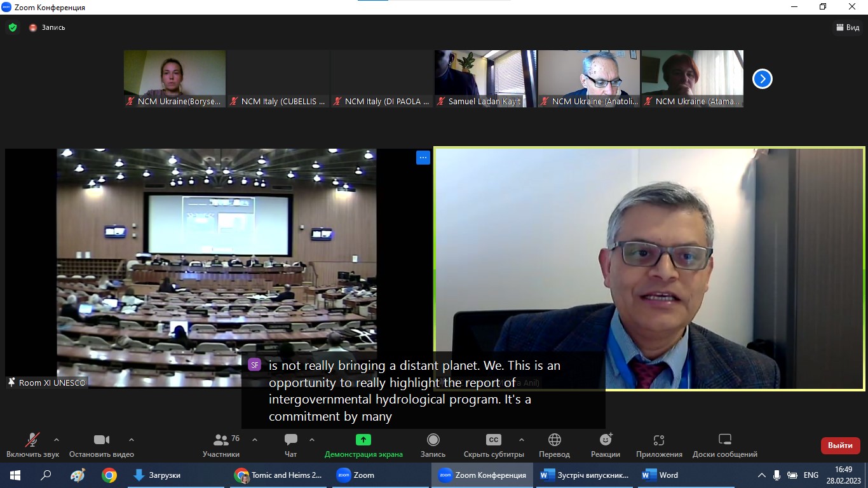Screen dimensions: 868x488
Task: Click the red Leave meeting button
Action: tap(840, 445)
